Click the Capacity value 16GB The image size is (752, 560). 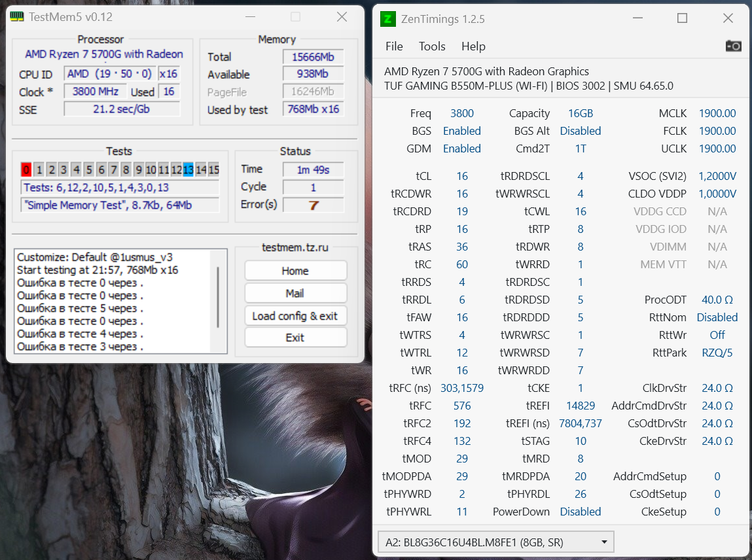tap(581, 114)
